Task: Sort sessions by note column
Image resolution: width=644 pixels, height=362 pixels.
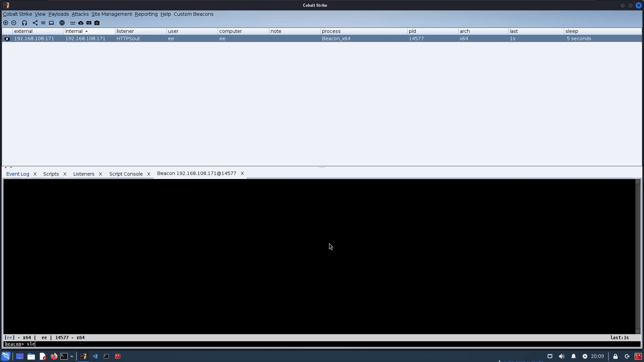Action: [295, 31]
